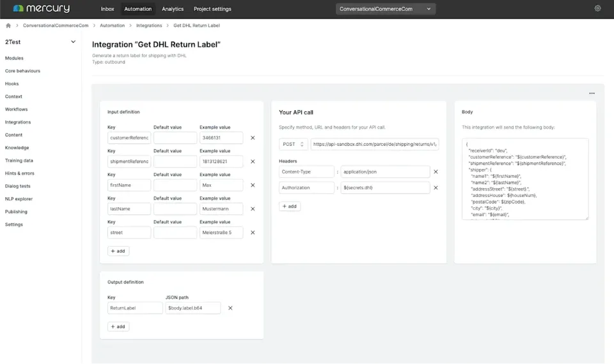The image size is (614, 364).
Task: Add a new output definition row
Action: (x=118, y=326)
